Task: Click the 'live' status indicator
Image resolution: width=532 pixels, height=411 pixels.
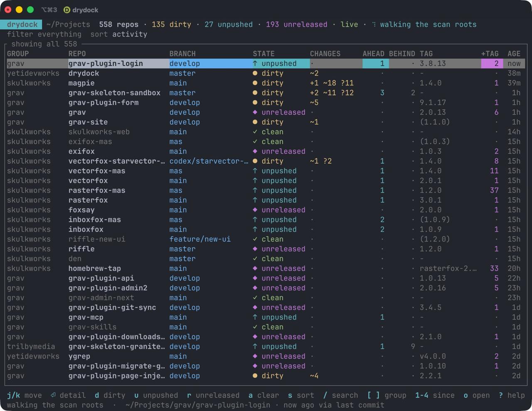Action: (349, 25)
